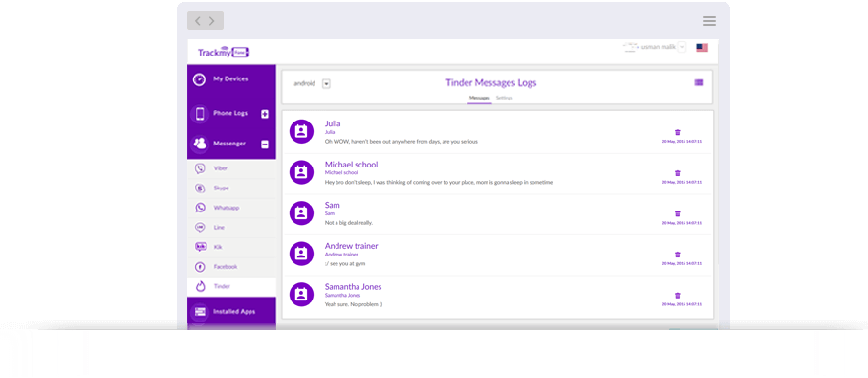This screenshot has height=378, width=868.
Task: Delete the Andrew trainer message
Action: pos(678,255)
